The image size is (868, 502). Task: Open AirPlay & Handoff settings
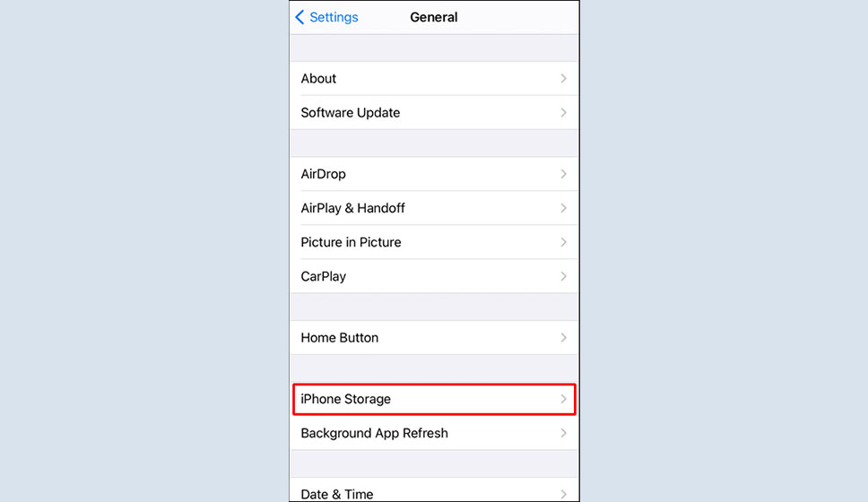point(434,208)
